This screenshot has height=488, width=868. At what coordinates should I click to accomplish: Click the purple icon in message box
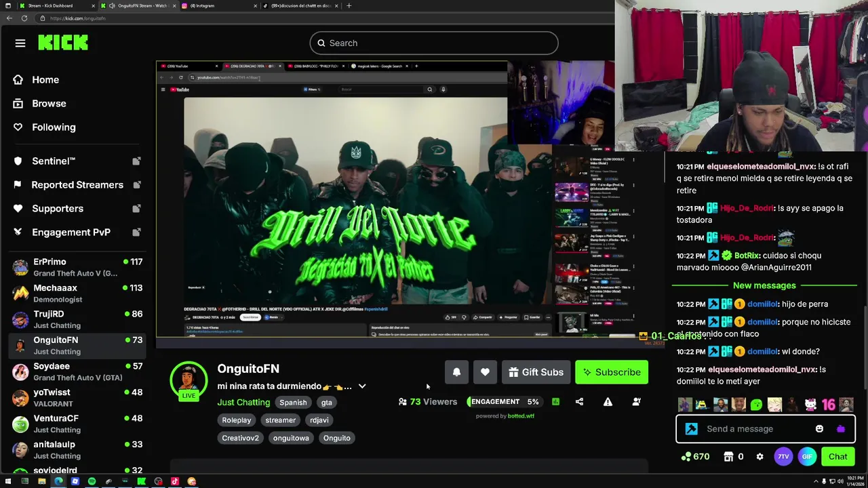(841, 429)
